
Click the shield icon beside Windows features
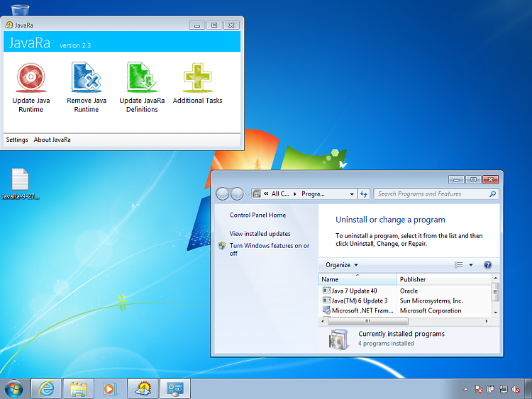pos(222,246)
